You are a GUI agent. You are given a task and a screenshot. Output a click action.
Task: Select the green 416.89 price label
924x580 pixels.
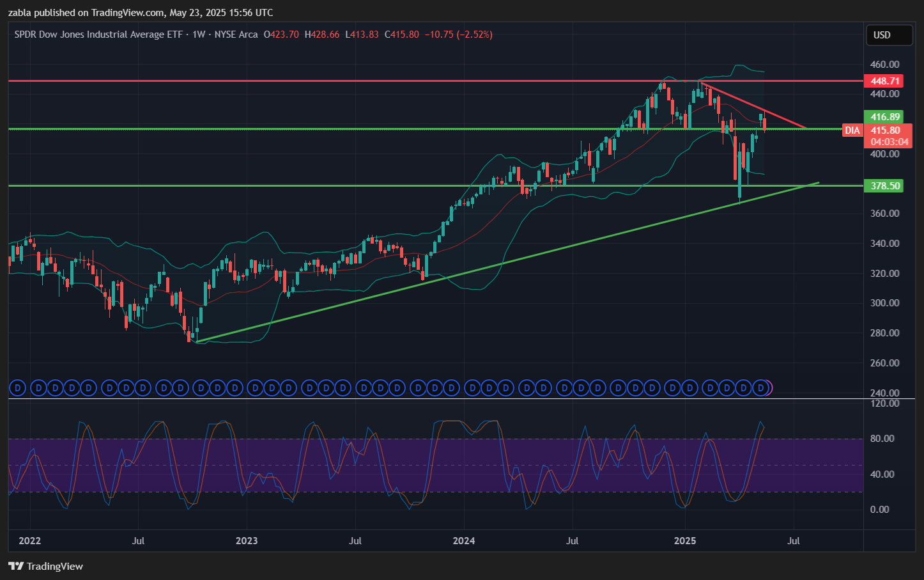(885, 117)
